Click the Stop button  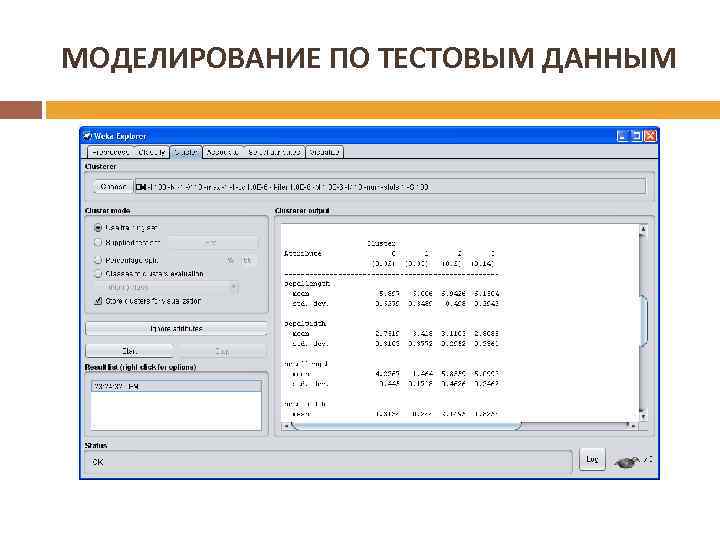point(222,351)
